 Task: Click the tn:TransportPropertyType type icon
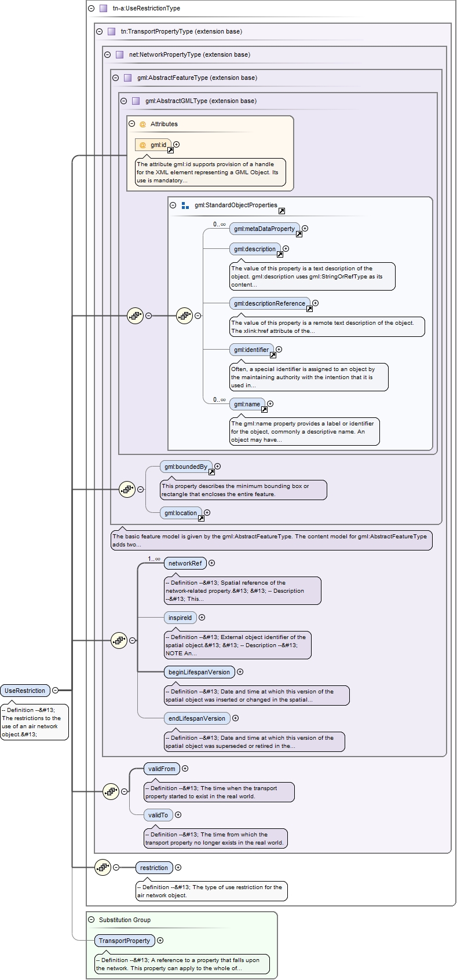[111, 32]
